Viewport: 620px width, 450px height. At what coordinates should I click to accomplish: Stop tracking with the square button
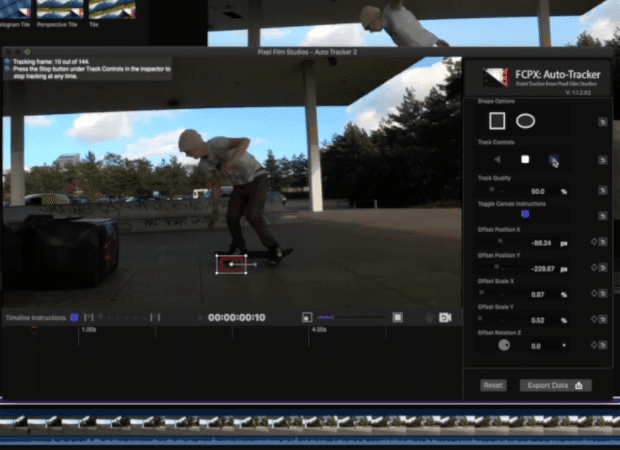click(x=525, y=159)
